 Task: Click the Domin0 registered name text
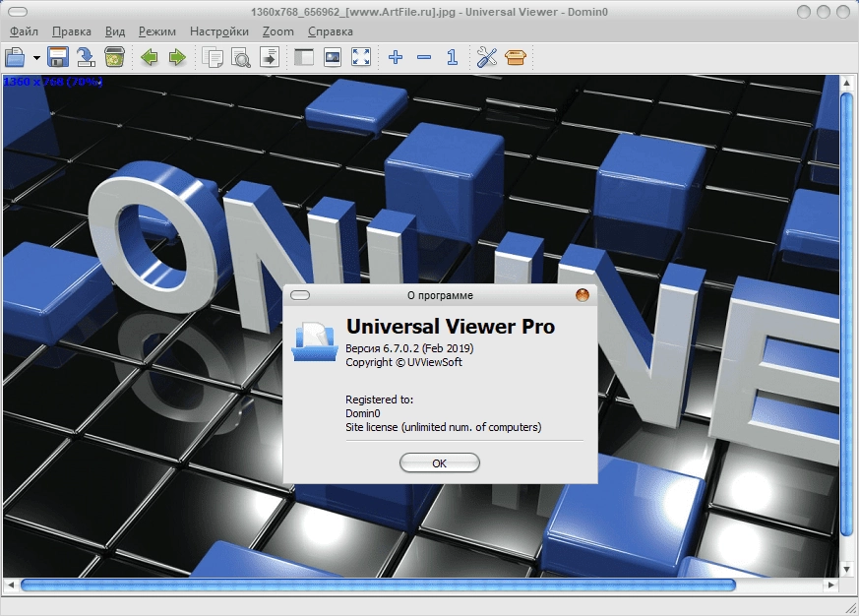(363, 413)
